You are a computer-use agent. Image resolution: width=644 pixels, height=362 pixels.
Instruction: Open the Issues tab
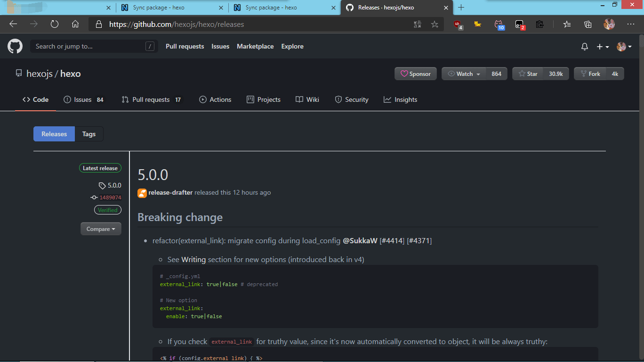pos(83,99)
